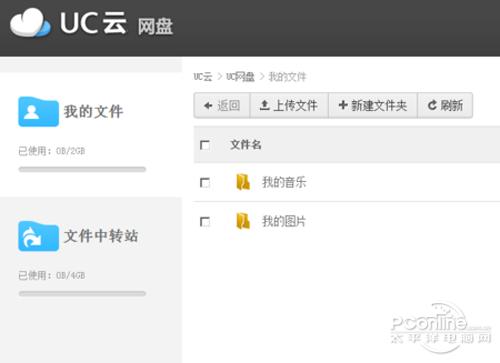Click the 我的文件 usage bar under 0B/2GB
Screen dimensions: 500x363
82,169
